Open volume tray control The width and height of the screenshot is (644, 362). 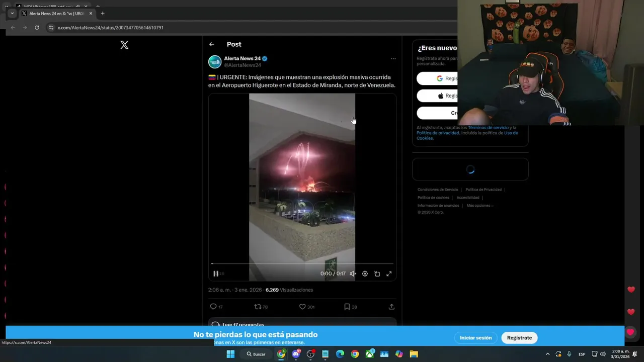(x=603, y=354)
